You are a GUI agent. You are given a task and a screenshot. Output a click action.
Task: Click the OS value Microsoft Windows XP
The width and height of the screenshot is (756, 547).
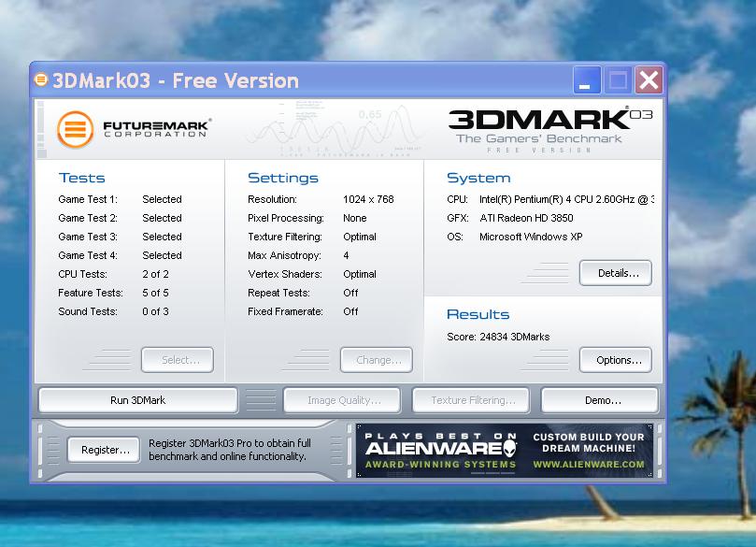531,237
